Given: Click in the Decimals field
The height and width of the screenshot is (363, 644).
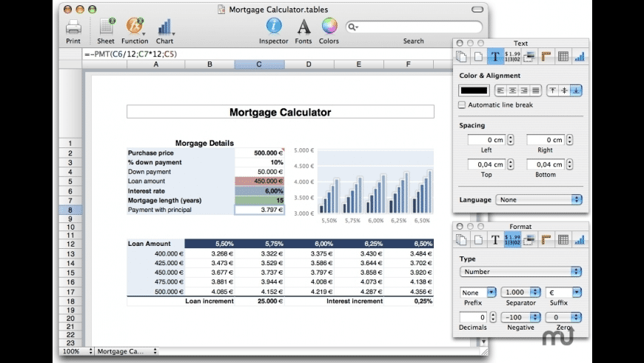Looking at the screenshot, I should click(x=473, y=317).
